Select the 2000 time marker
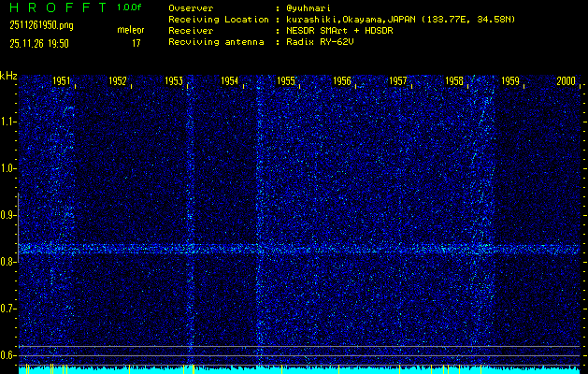 566,81
